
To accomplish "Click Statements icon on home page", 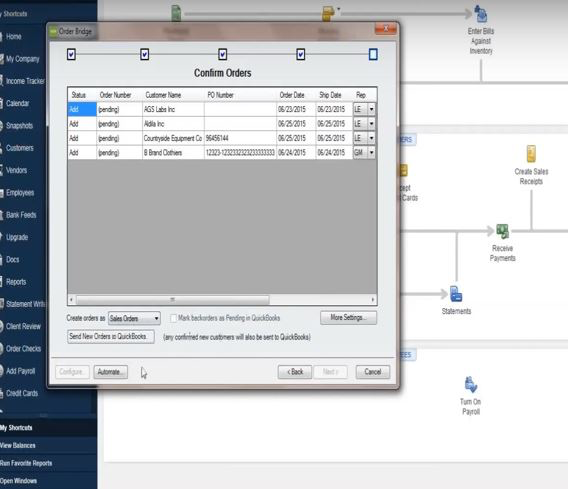I will pos(456,294).
